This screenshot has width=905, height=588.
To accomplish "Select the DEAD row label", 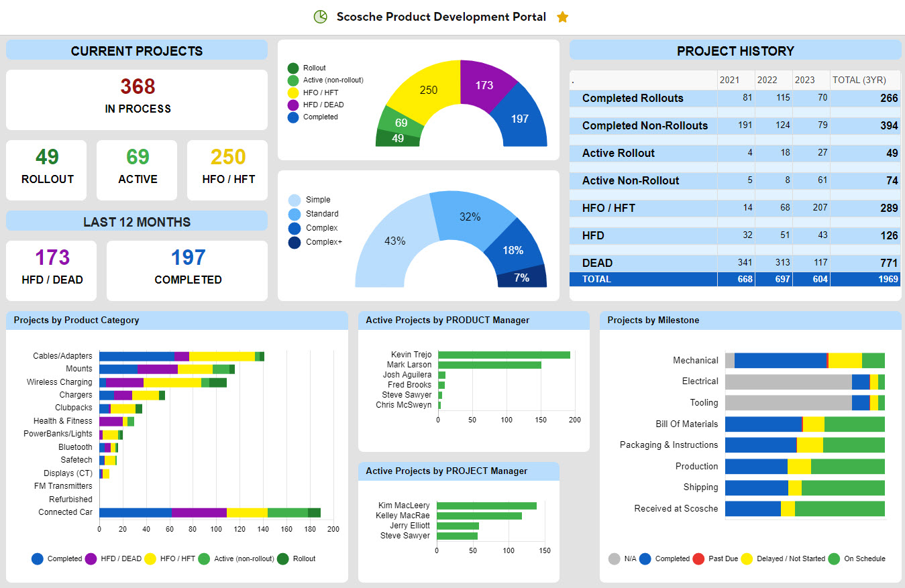I will point(597,263).
